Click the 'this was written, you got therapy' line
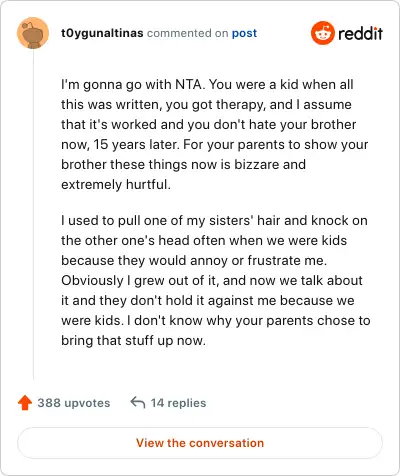This screenshot has height=476, width=400. (206, 105)
